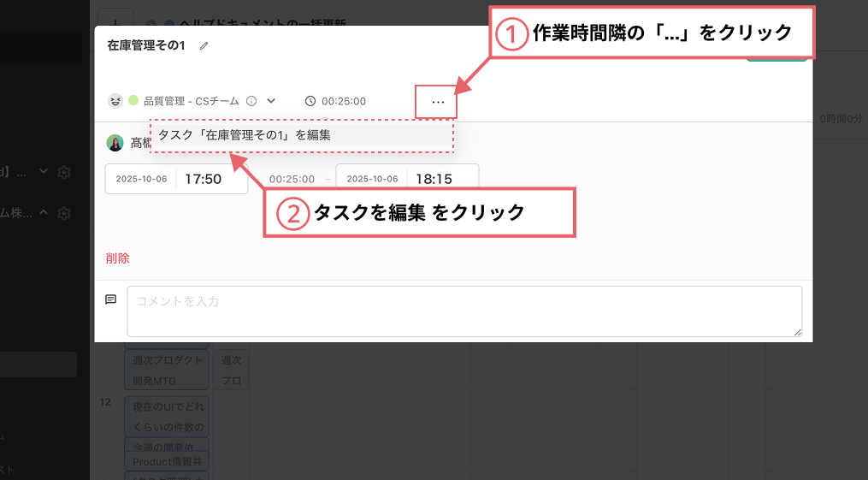Image resolution: width=868 pixels, height=480 pixels.
Task: Click the duration 00:25:00 between the times
Action: point(292,180)
